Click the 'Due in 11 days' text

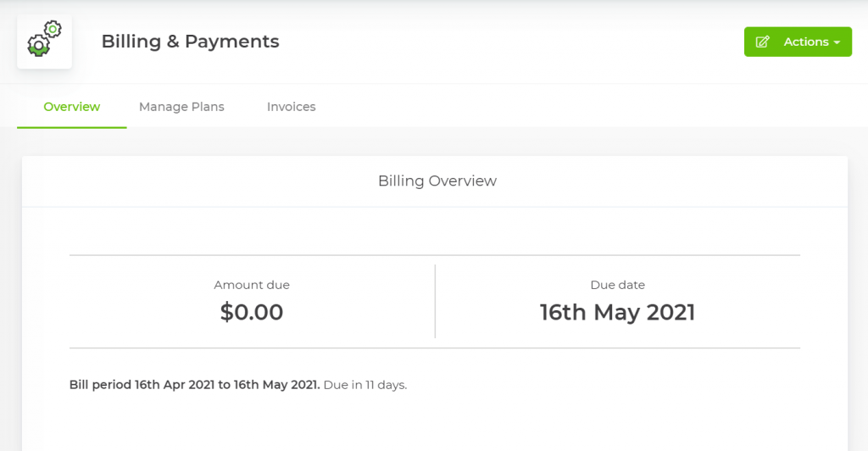click(x=365, y=385)
